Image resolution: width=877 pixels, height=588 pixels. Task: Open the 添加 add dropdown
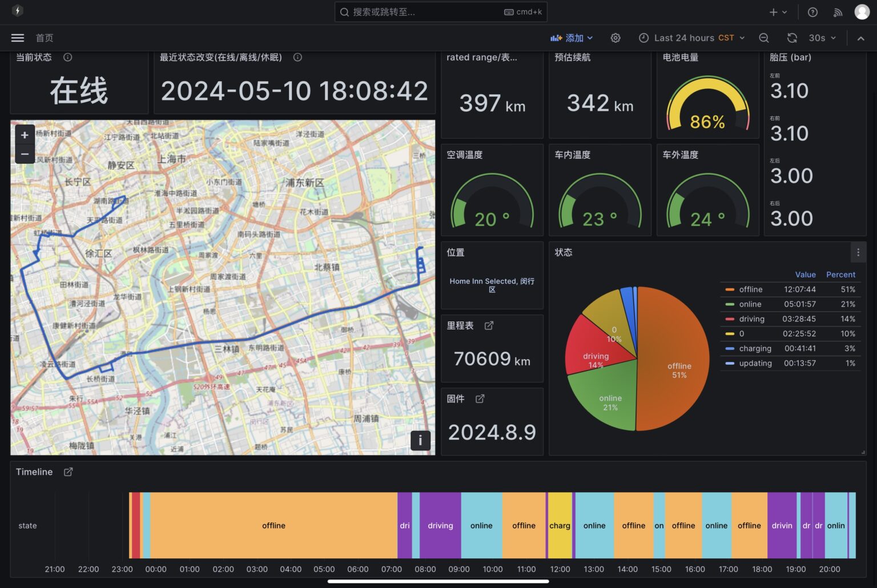click(x=572, y=38)
